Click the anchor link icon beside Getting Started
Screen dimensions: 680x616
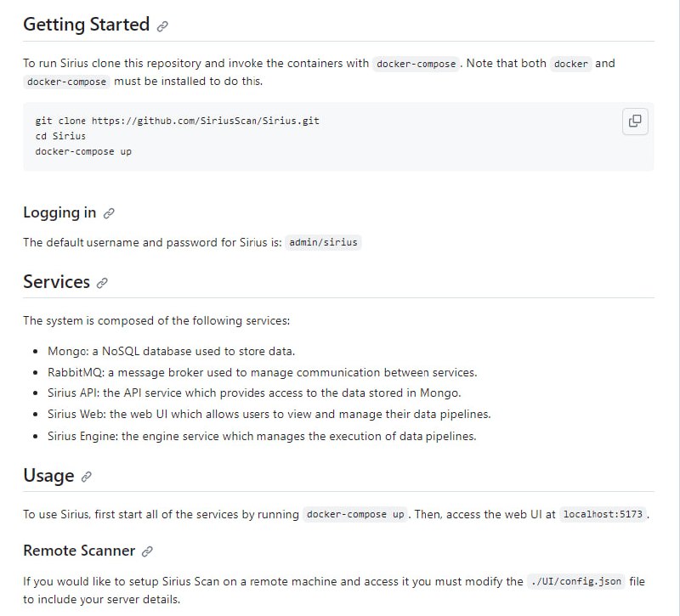coord(162,26)
